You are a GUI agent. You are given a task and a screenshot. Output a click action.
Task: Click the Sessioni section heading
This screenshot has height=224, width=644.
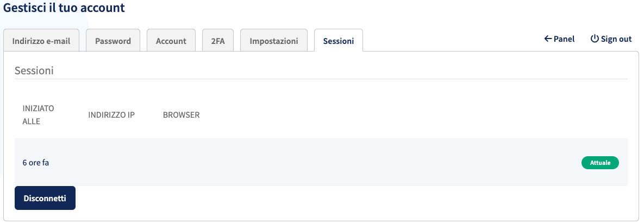[34, 71]
